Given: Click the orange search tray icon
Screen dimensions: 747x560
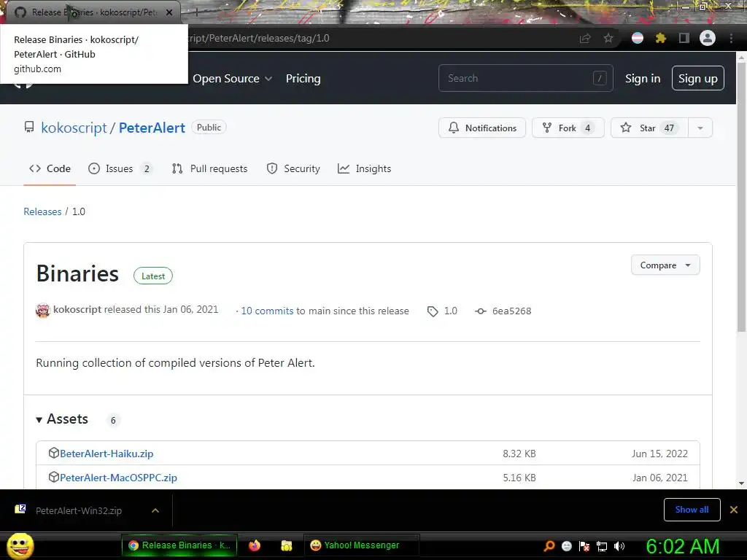Looking at the screenshot, I should click(549, 546).
